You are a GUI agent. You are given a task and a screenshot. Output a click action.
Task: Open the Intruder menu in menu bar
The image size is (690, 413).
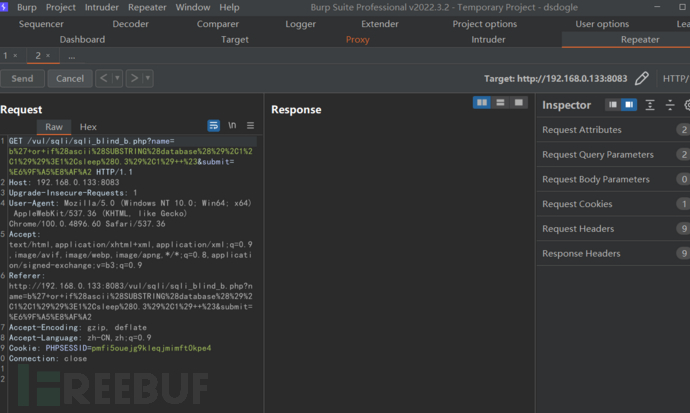[102, 7]
